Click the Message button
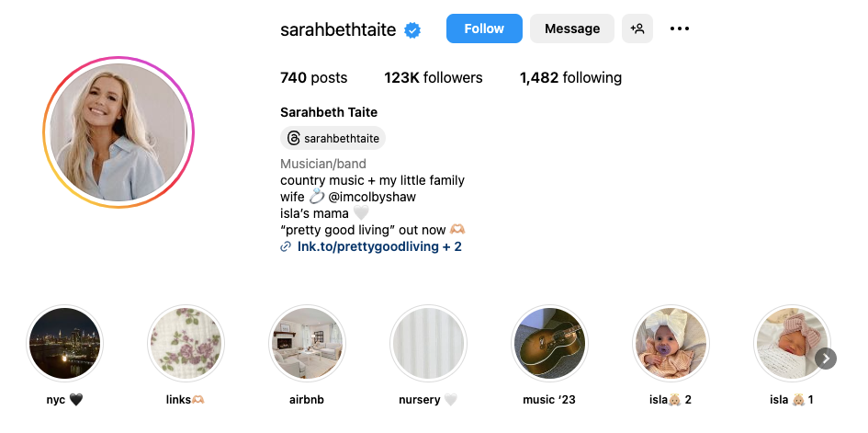Image resolution: width=868 pixels, height=433 pixels. [572, 28]
